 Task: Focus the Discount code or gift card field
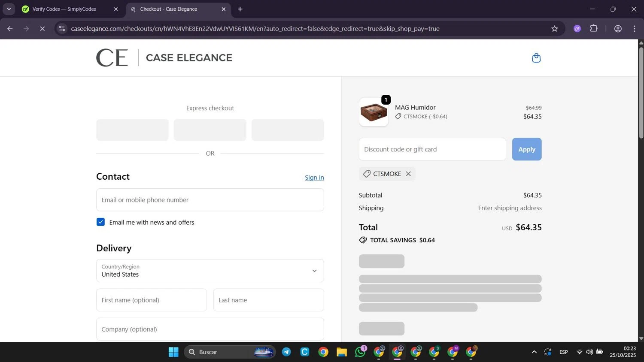432,149
